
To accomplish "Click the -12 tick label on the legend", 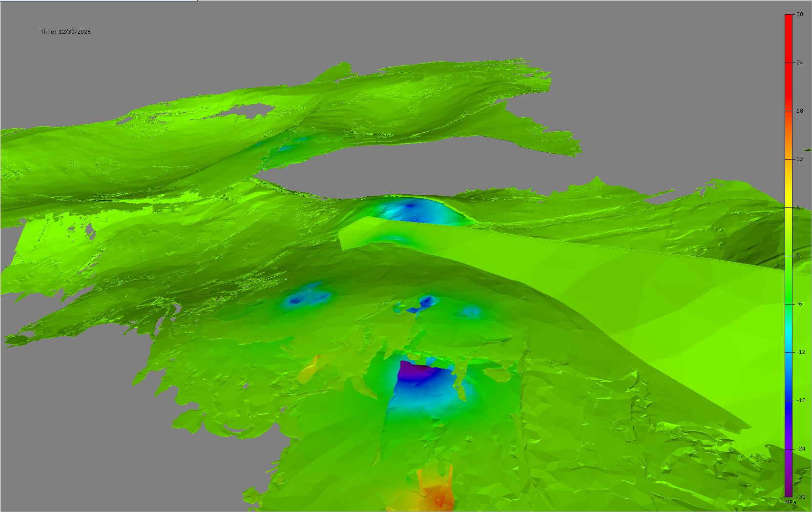I will pos(801,352).
